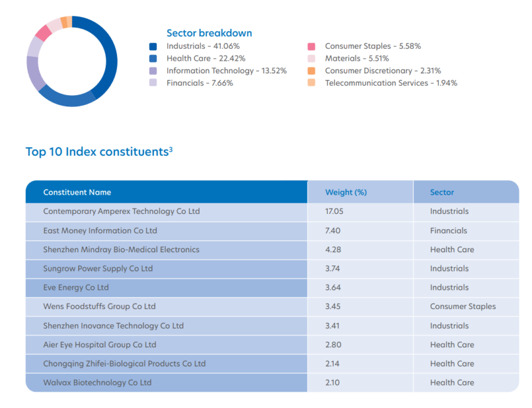
Task: Click the 'Financials - 7.66%' legend label
Action: click(x=200, y=83)
